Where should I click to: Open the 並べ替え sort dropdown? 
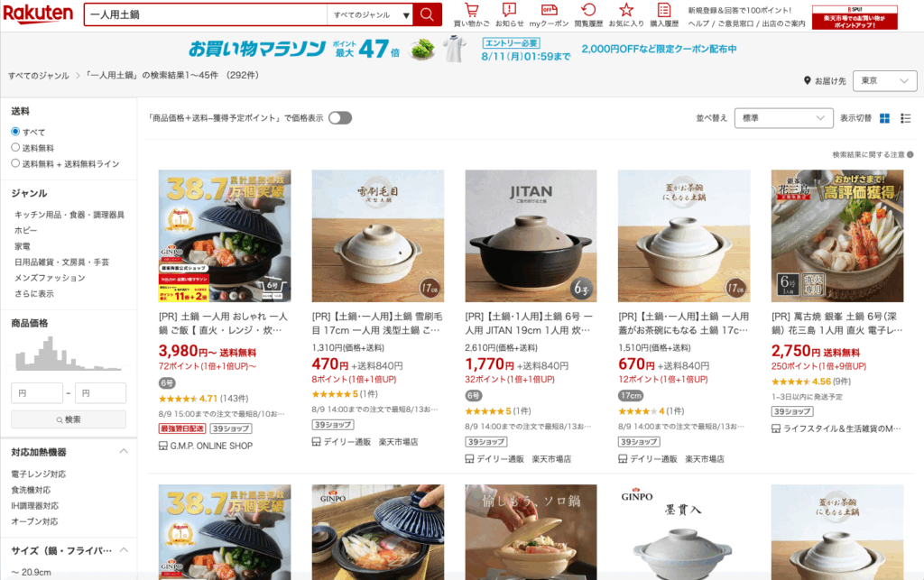coord(783,118)
